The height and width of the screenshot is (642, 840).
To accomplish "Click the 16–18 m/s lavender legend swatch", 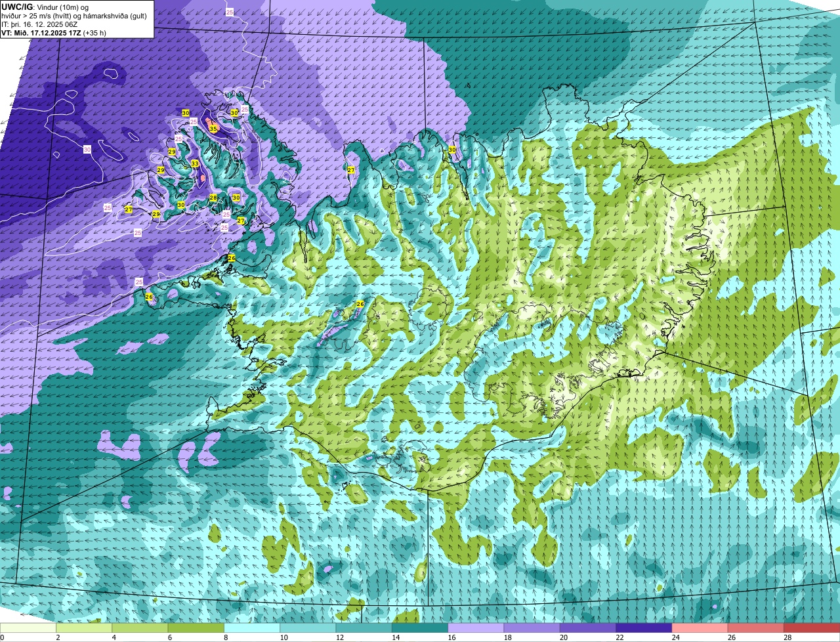I will [476, 628].
